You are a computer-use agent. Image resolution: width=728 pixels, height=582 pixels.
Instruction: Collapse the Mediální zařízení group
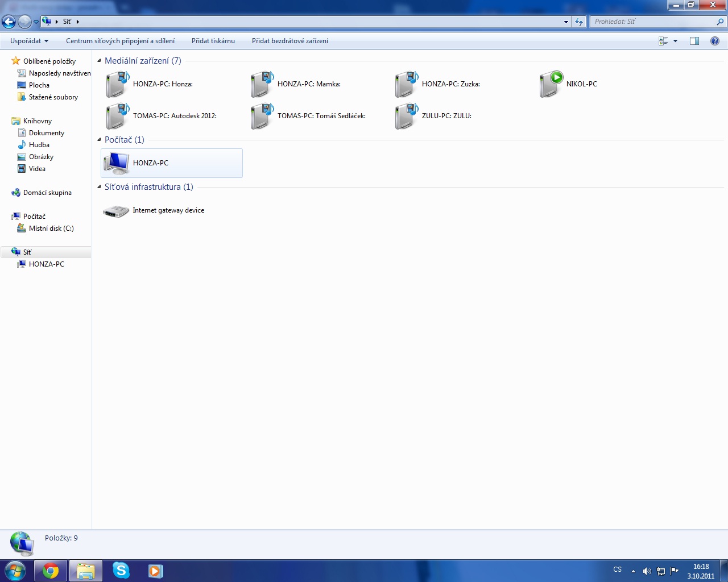point(100,61)
